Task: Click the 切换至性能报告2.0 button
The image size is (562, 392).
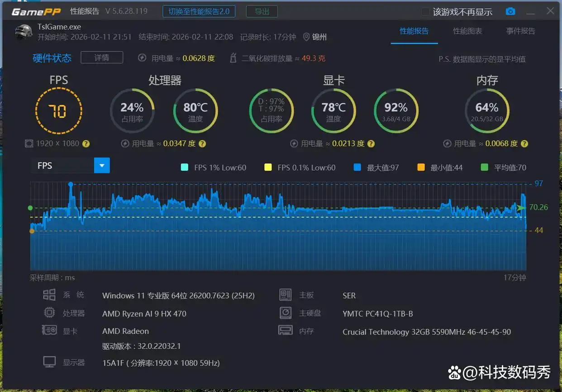Action: click(199, 11)
